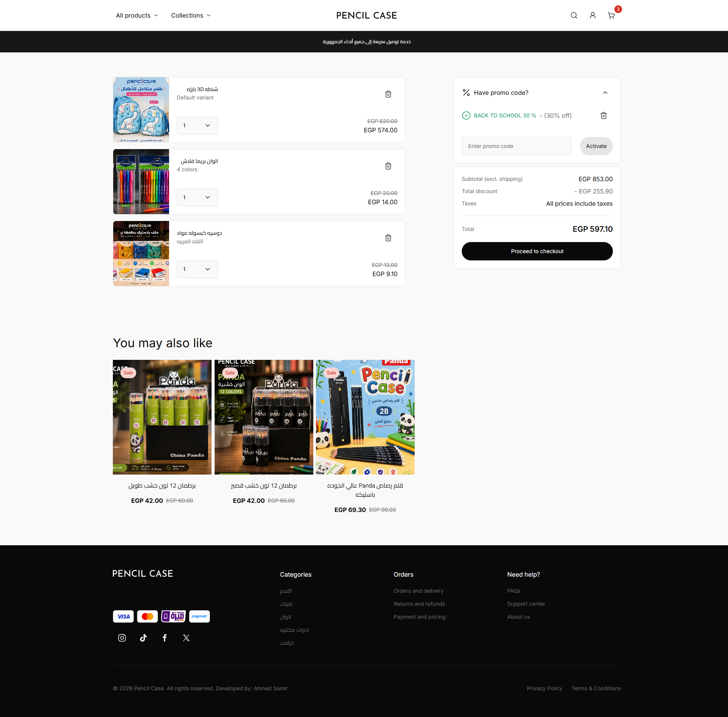Click the Paymob payment badge
Viewport: 728px width, 717px height.
199,616
